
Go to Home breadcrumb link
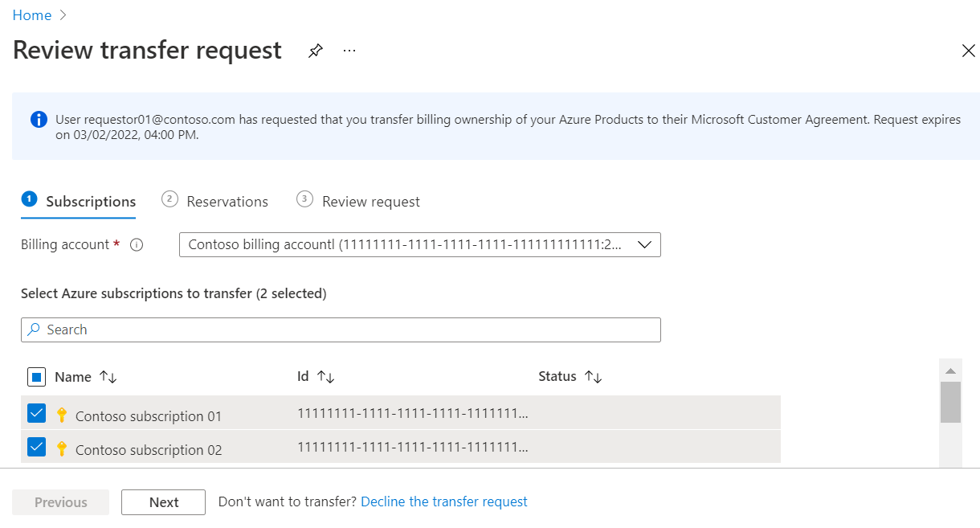32,15
